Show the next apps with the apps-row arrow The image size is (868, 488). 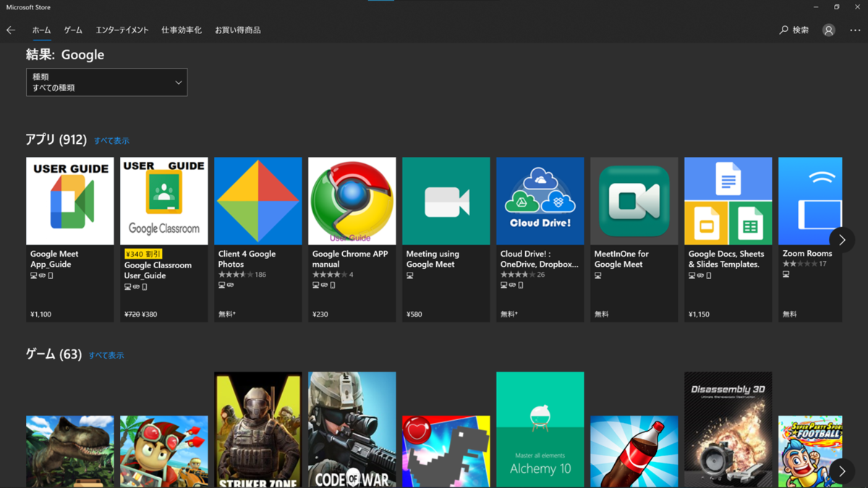pyautogui.click(x=842, y=240)
